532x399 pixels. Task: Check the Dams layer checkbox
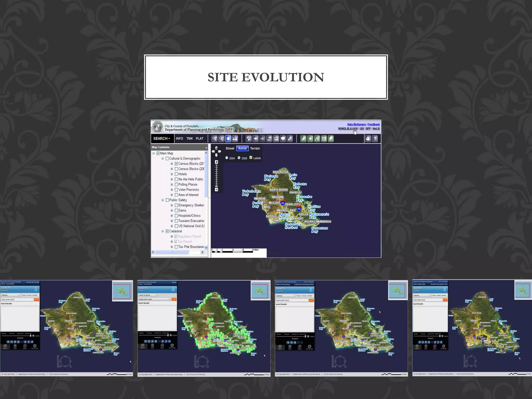[176, 210]
